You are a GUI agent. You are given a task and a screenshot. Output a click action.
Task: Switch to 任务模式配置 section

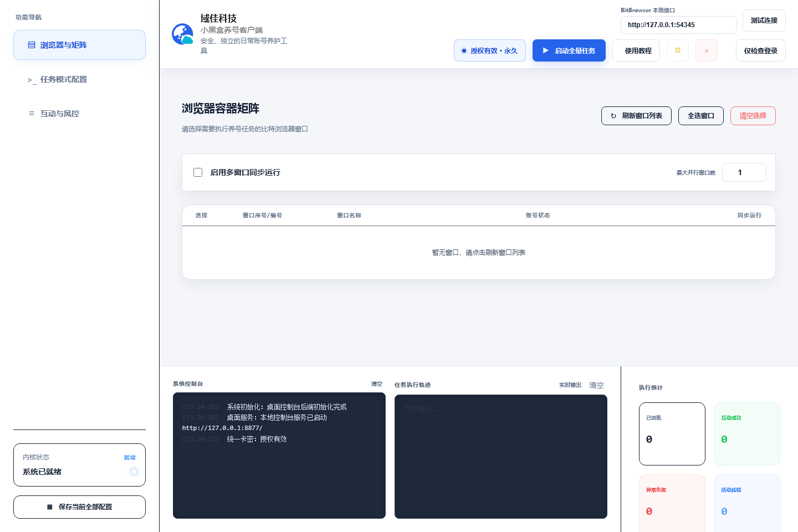coord(79,79)
